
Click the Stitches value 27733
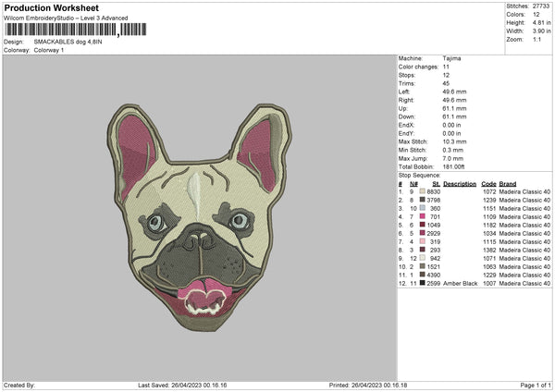(541, 6)
